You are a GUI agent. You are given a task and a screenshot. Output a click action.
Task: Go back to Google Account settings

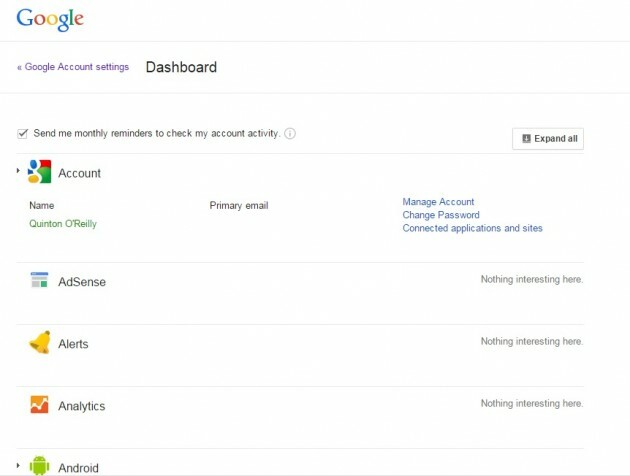pos(73,67)
